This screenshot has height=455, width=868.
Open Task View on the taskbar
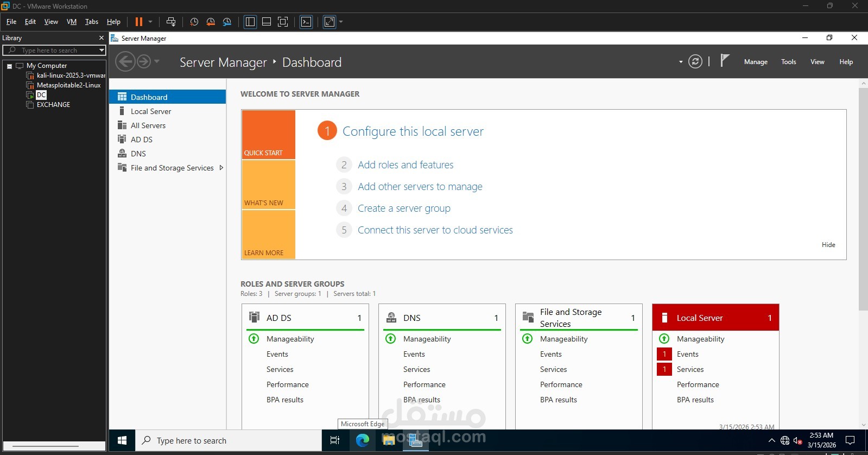click(x=335, y=440)
